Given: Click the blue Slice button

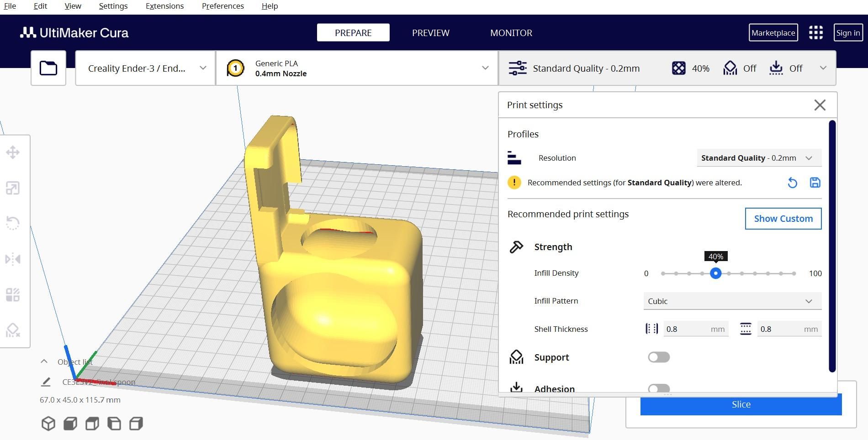Looking at the screenshot, I should [x=741, y=405].
